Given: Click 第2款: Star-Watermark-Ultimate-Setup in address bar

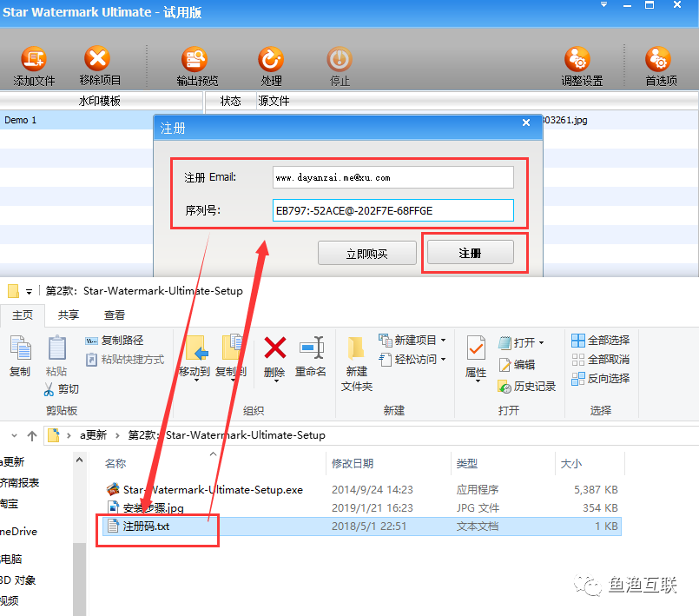Looking at the screenshot, I should coord(227,435).
